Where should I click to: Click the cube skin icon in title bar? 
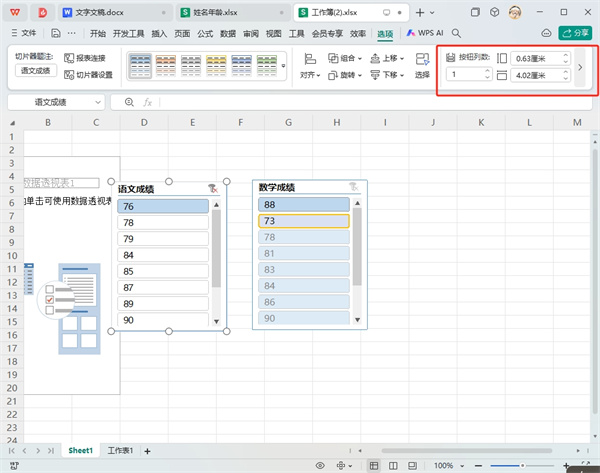494,12
